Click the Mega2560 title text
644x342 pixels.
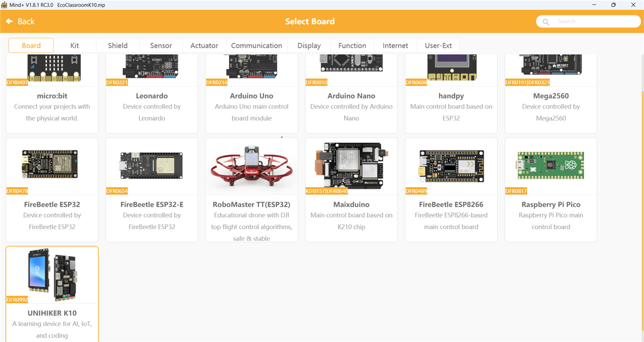point(551,96)
